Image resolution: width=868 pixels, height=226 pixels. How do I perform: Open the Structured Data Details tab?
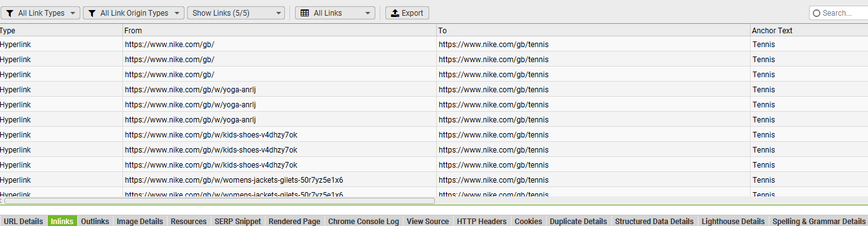(x=654, y=221)
